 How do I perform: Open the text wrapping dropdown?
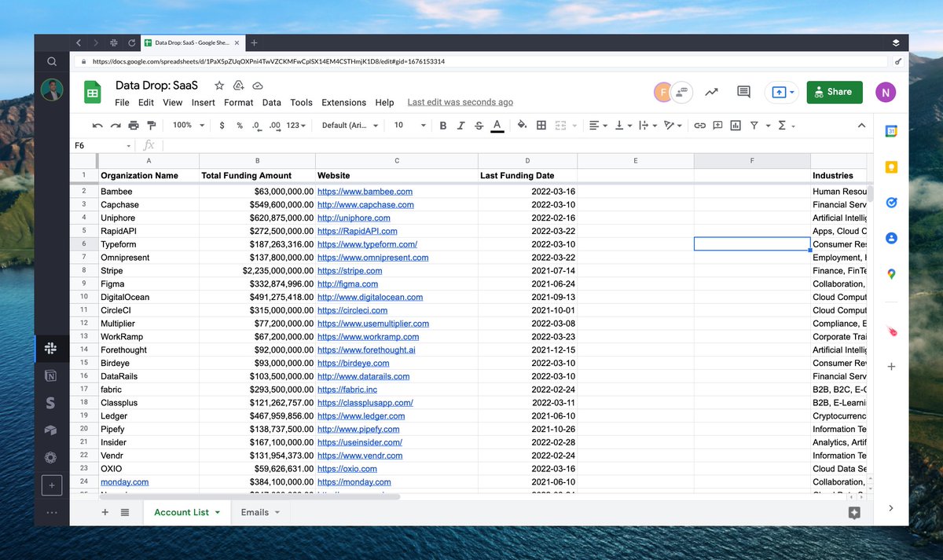[x=648, y=126]
